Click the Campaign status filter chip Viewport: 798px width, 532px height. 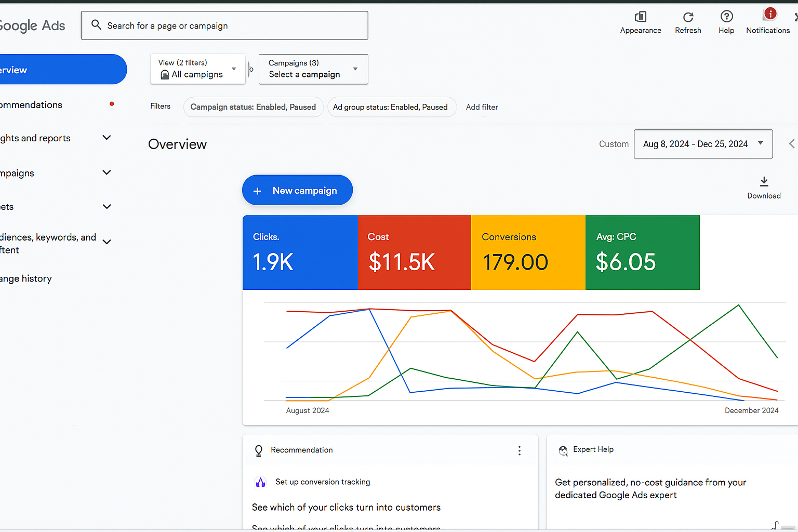coord(254,107)
